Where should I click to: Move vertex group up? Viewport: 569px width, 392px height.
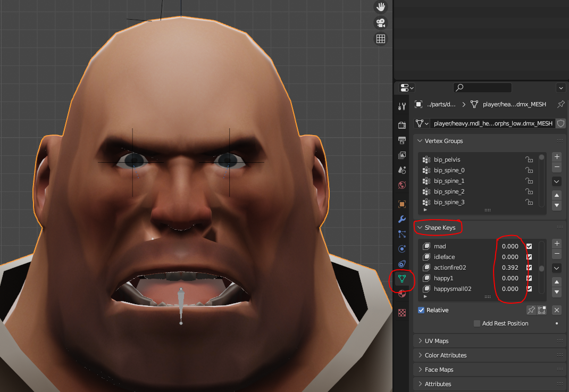pos(557,195)
